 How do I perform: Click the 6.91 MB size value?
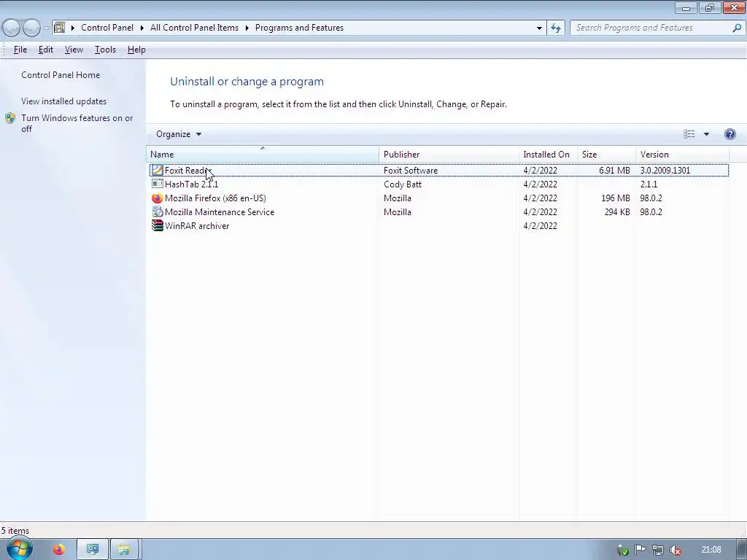pos(614,171)
